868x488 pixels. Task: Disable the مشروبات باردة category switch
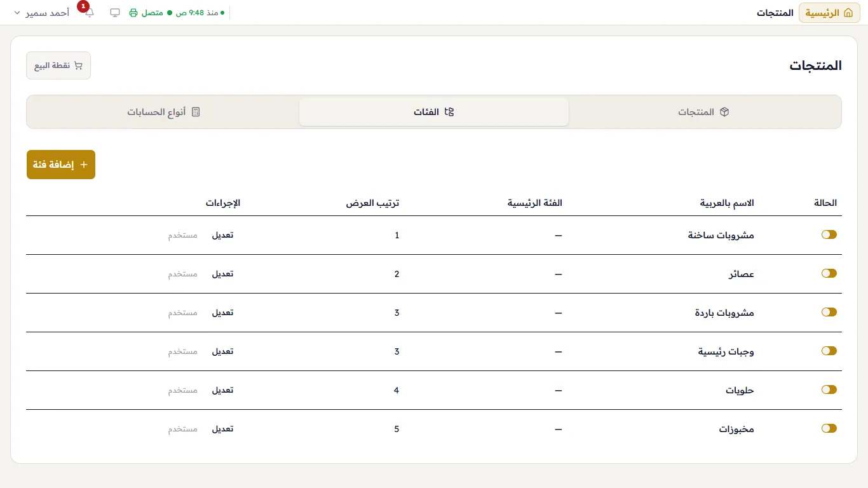click(829, 312)
